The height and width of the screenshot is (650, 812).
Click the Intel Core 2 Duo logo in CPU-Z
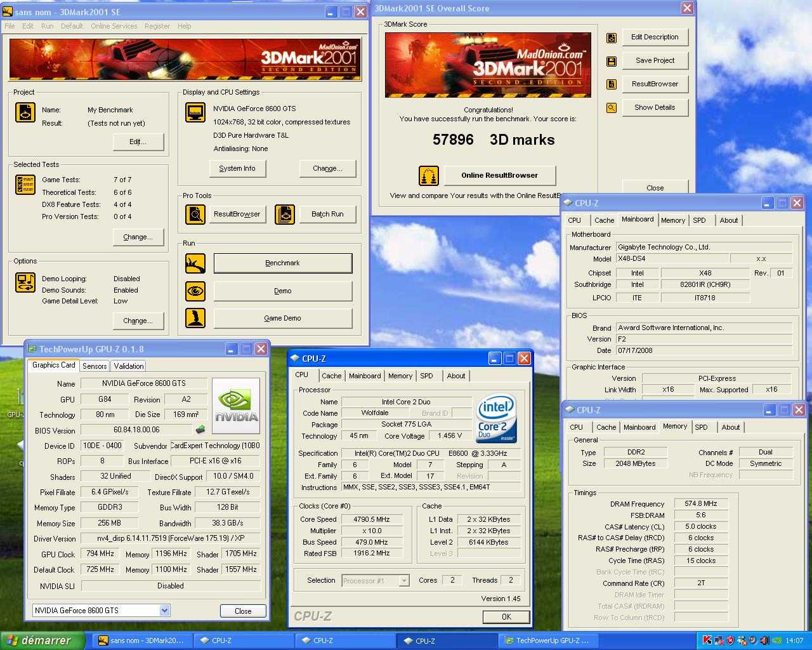[x=496, y=419]
